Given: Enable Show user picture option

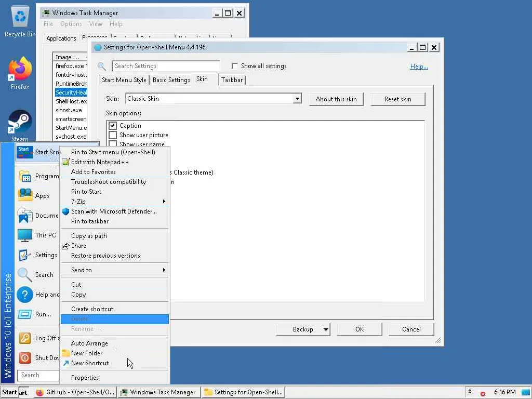Looking at the screenshot, I should (x=113, y=135).
